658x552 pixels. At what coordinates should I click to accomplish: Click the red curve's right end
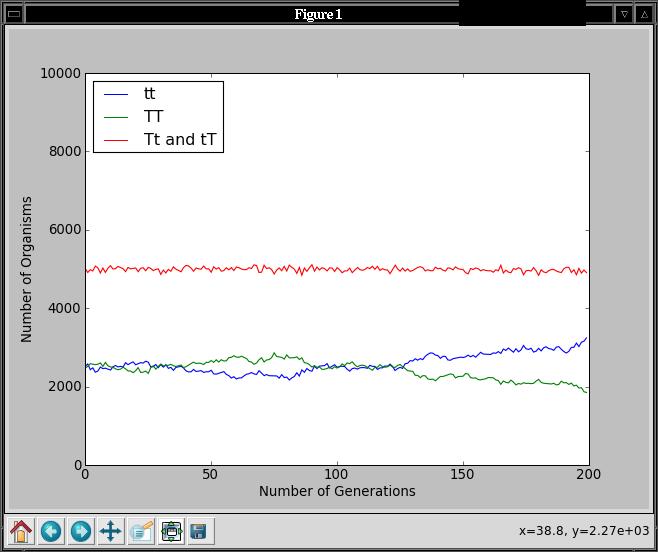[x=586, y=273]
